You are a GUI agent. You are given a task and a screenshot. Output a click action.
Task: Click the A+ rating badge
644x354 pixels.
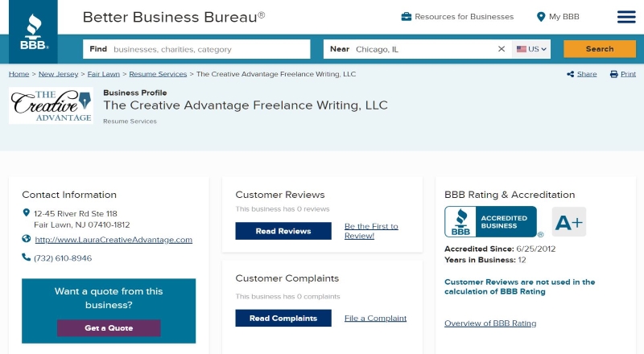[x=569, y=222]
